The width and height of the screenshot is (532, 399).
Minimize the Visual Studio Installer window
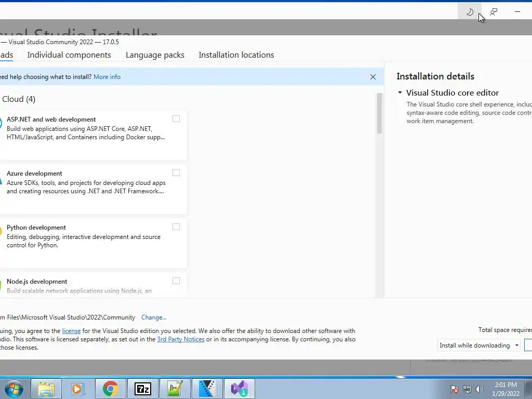[517, 12]
